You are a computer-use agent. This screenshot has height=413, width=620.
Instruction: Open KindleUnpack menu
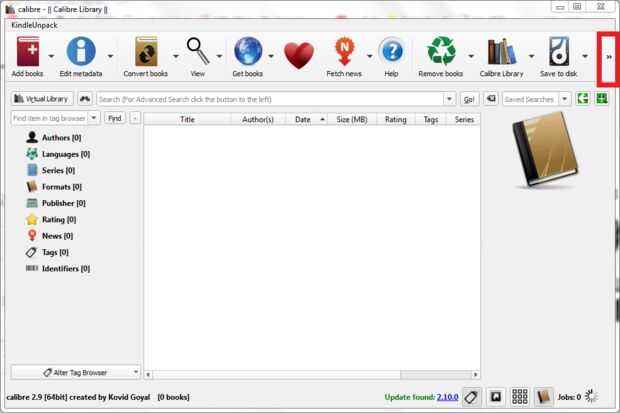pos(34,25)
